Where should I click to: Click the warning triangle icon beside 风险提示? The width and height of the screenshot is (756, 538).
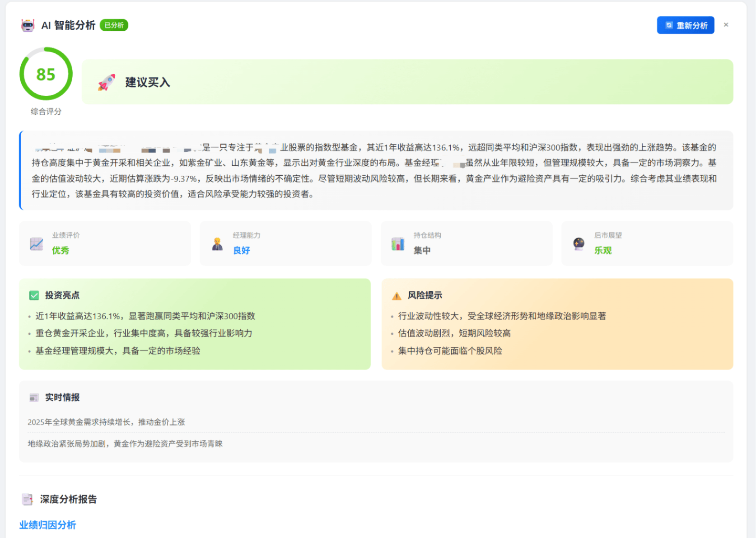click(x=397, y=296)
